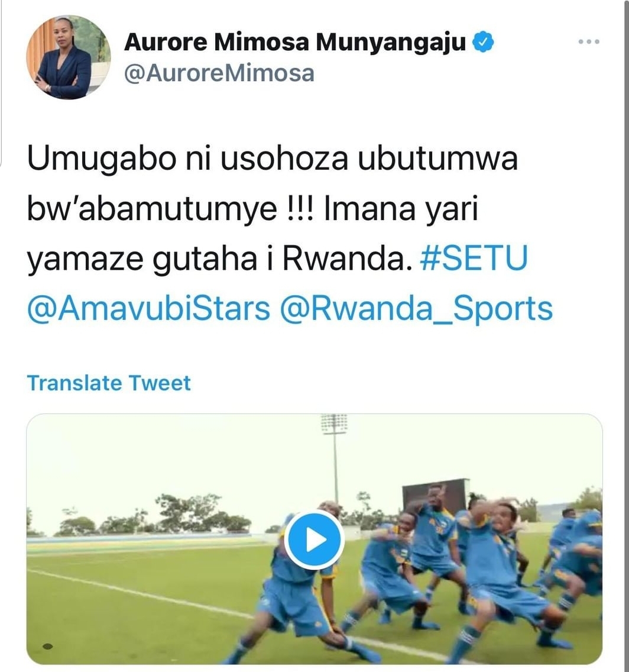Click the @AuroreMimosa handle

(219, 73)
